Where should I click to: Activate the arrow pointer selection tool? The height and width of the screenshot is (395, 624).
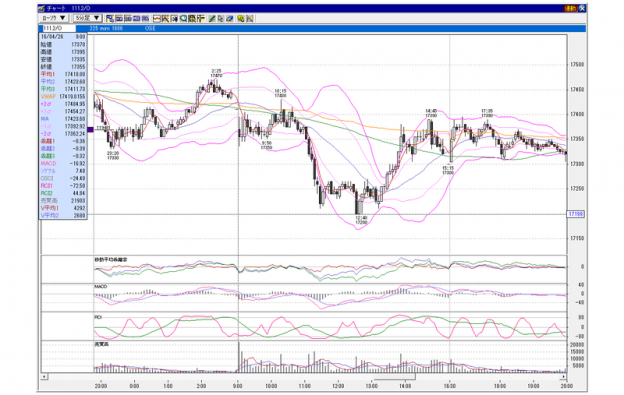pos(220,18)
